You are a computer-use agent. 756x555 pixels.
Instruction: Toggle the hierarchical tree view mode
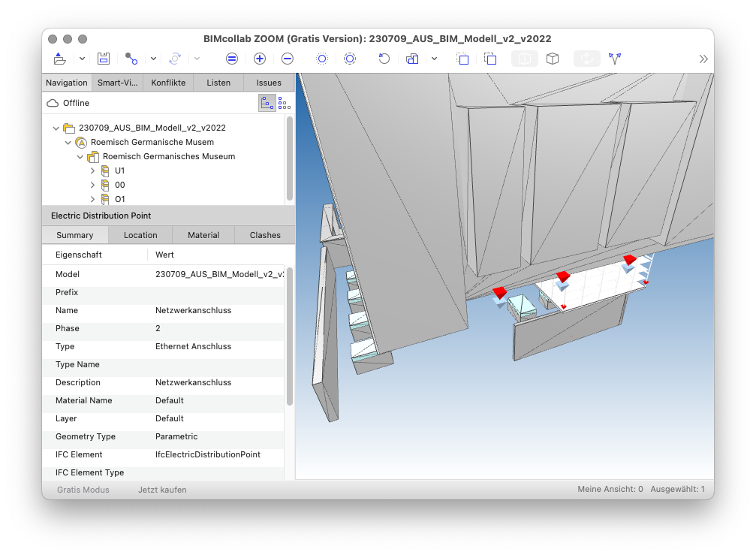click(x=267, y=103)
